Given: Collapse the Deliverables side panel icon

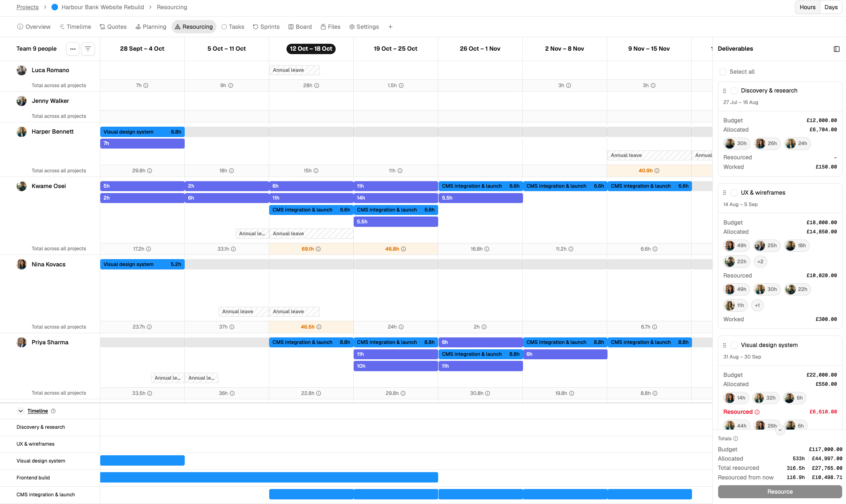Looking at the screenshot, I should 836,49.
